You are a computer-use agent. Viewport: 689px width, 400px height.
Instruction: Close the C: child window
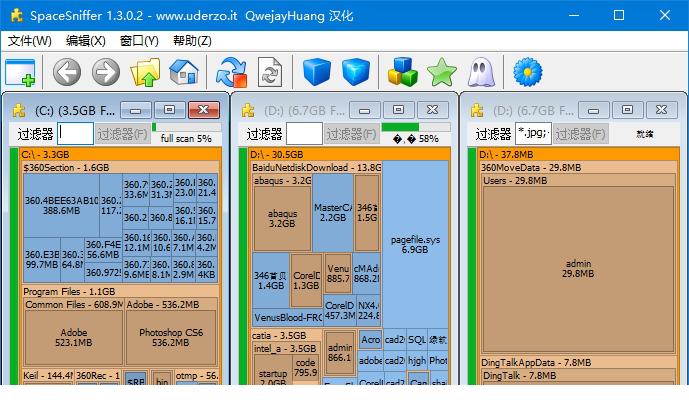click(x=203, y=110)
